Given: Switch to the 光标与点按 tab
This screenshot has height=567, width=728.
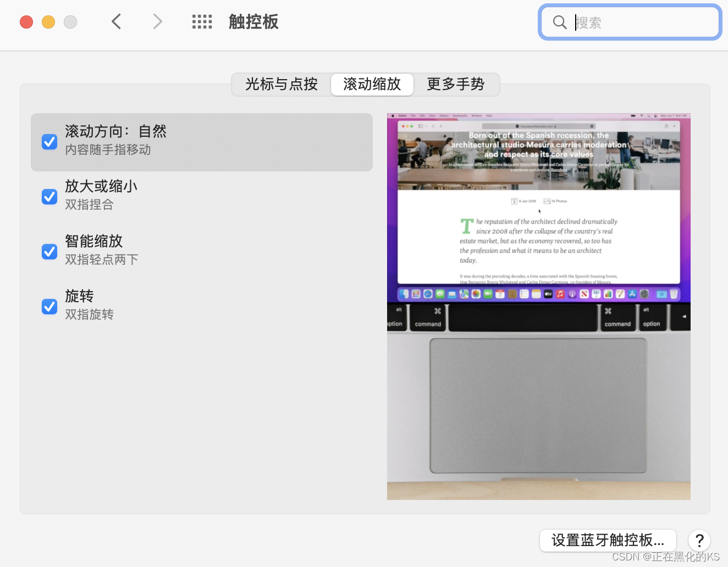Looking at the screenshot, I should [282, 84].
